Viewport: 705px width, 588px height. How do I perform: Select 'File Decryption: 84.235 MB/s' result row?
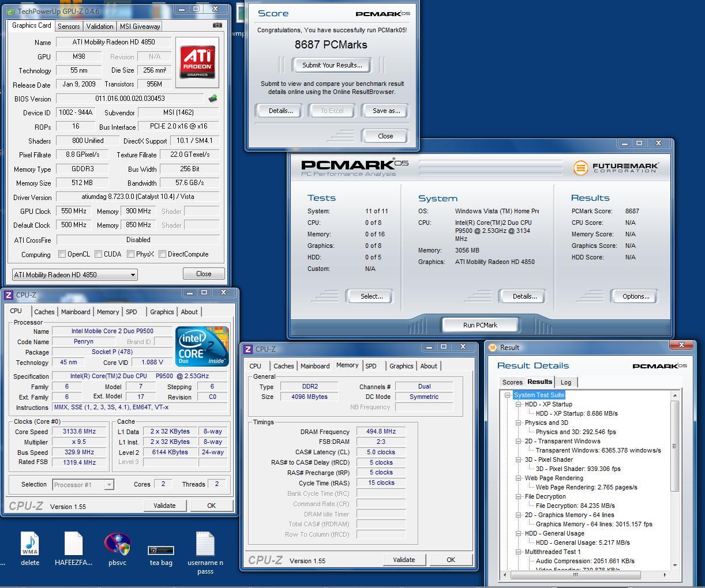click(x=575, y=506)
